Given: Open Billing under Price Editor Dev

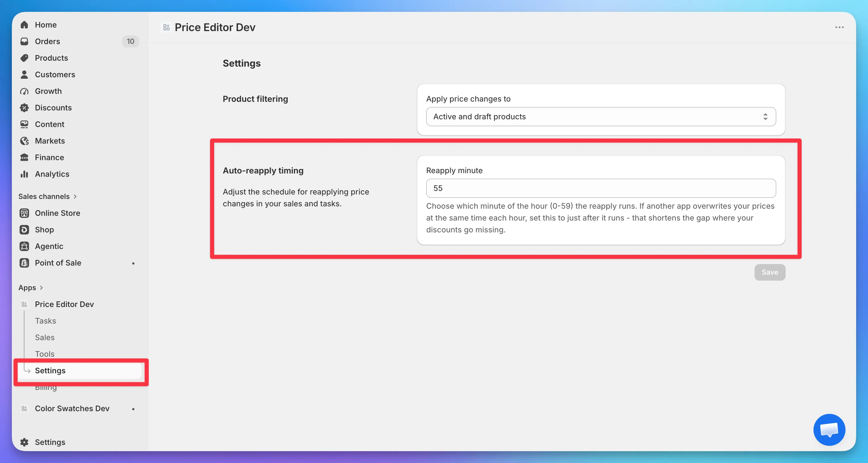Looking at the screenshot, I should click(46, 387).
